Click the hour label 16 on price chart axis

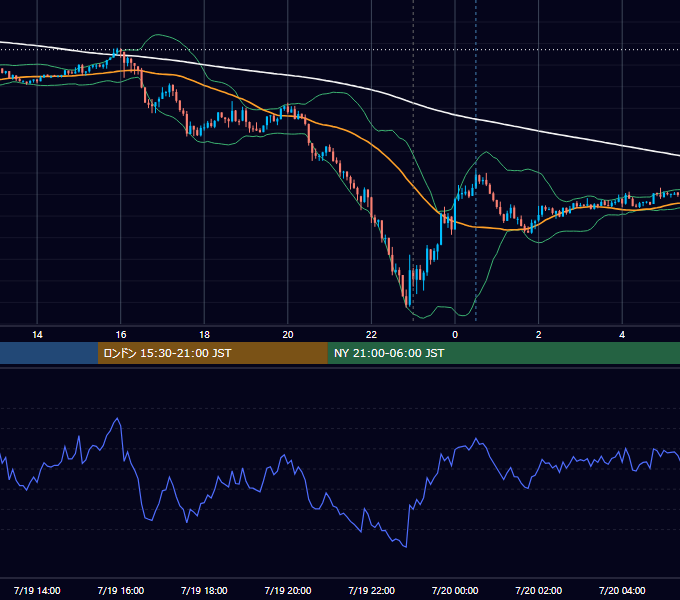click(x=121, y=335)
